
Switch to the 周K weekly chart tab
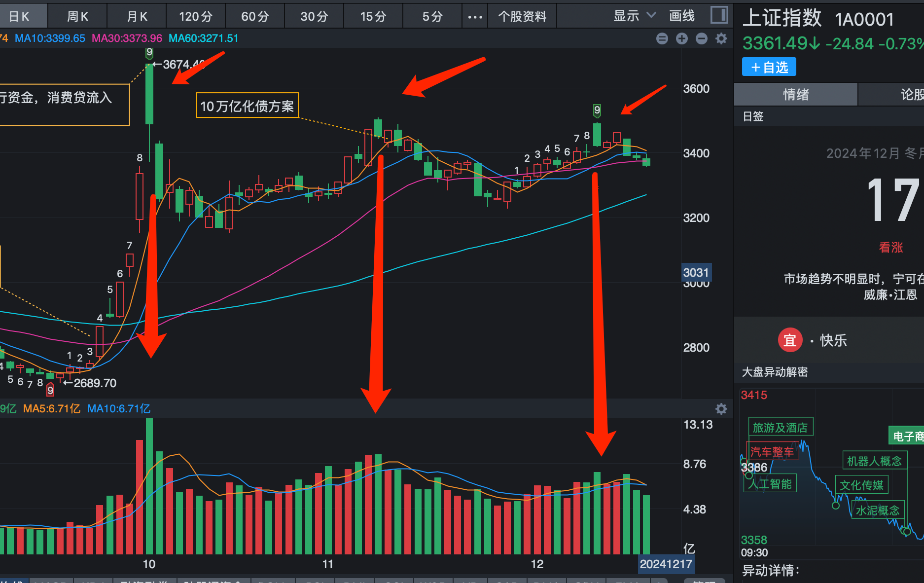[77, 15]
